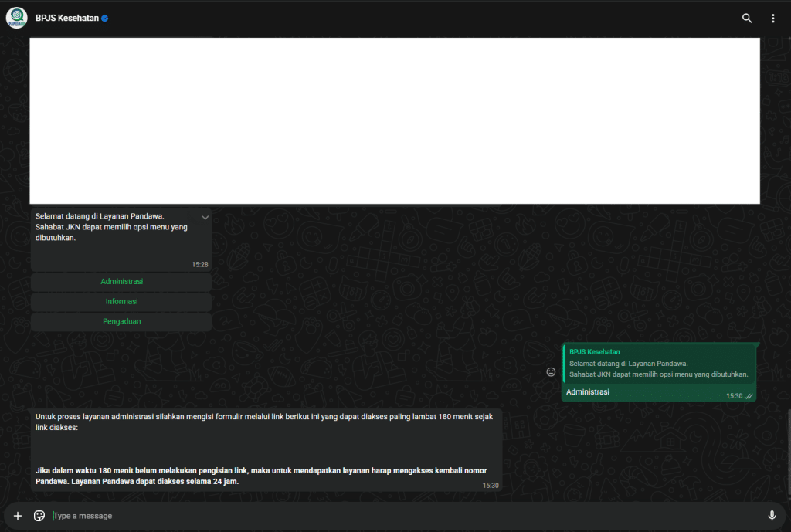Open search in this chat
This screenshot has height=532, width=791.
(x=746, y=19)
